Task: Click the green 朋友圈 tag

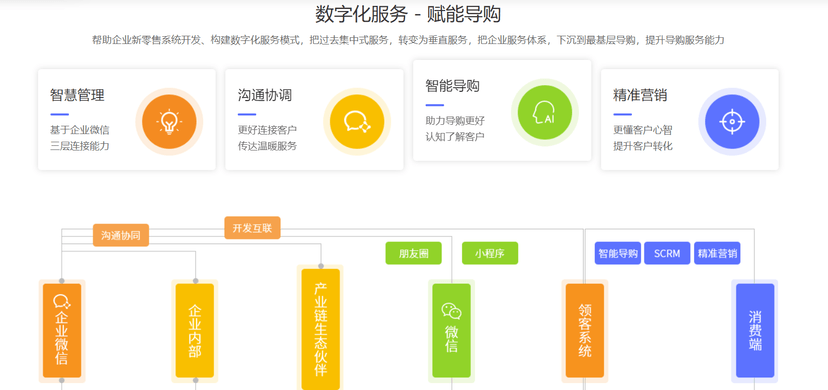Action: (413, 253)
